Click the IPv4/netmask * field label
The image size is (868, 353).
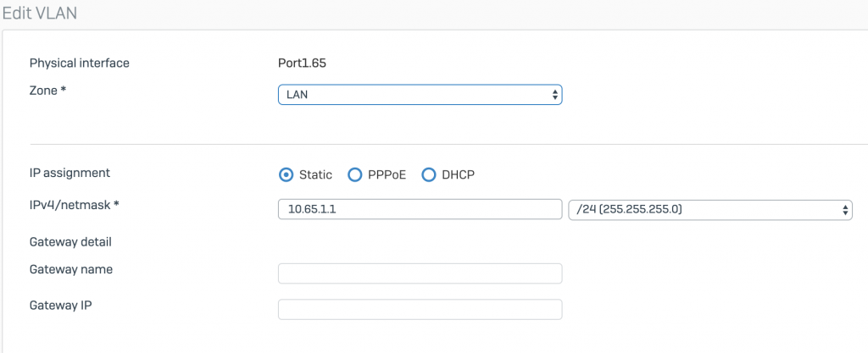tap(75, 205)
